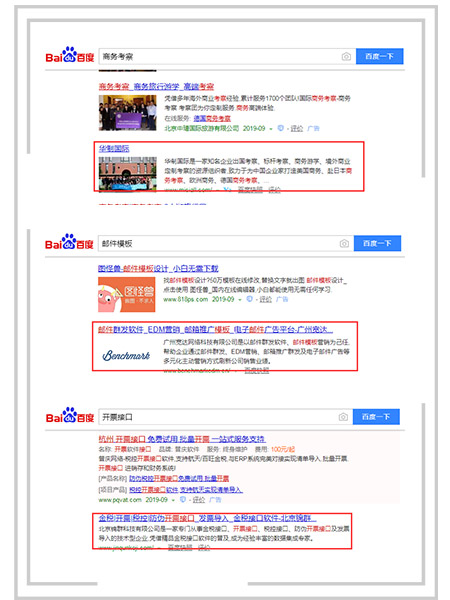Open 金税|开票|税控 北京 result title
Image resolution: width=450 pixels, height=600 pixels.
pyautogui.click(x=207, y=518)
